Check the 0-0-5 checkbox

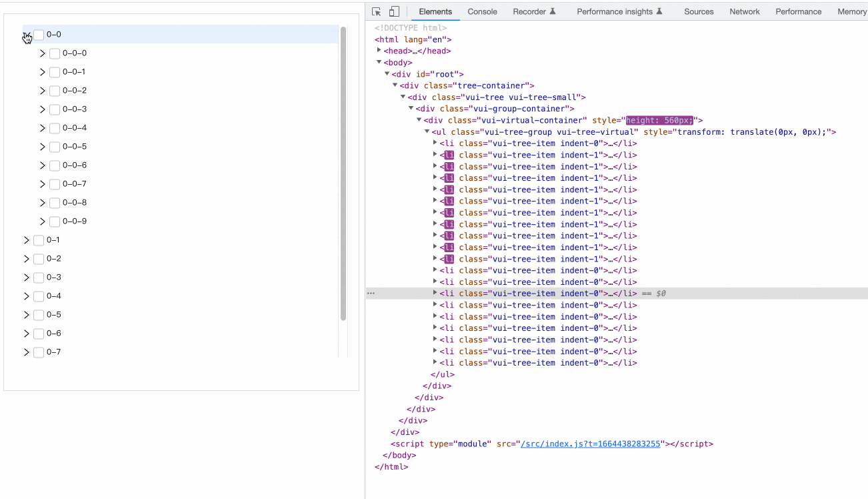click(x=55, y=147)
